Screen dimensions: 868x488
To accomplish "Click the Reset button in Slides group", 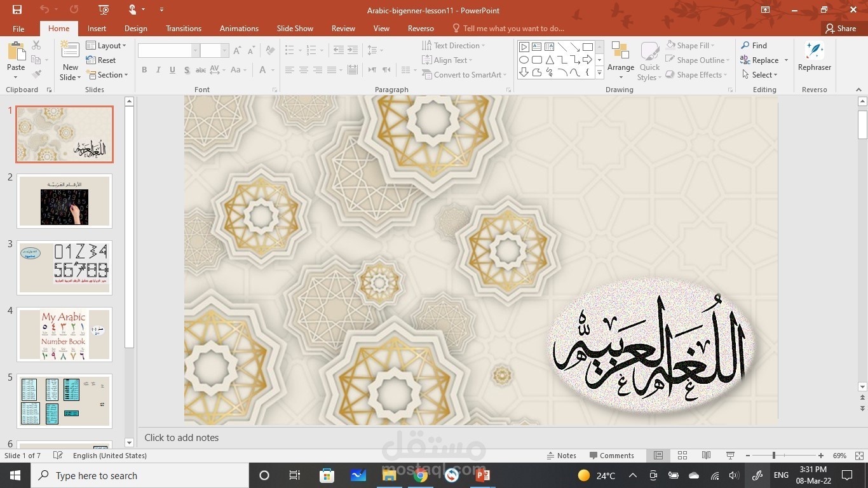I will 101,60.
